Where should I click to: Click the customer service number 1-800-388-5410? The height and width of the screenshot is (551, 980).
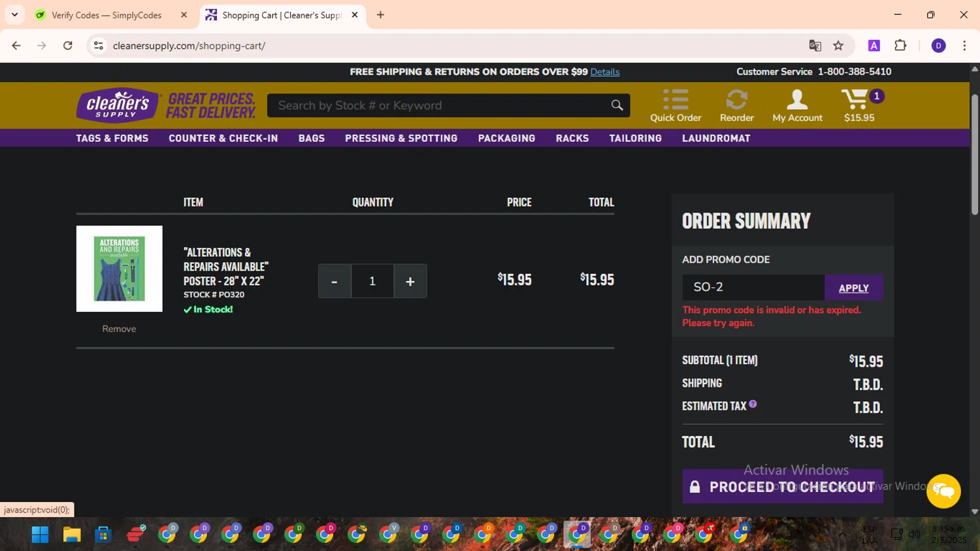point(855,72)
